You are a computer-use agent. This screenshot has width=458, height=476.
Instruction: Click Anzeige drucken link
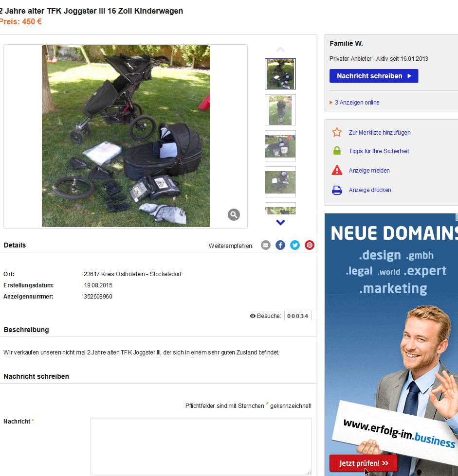(x=370, y=190)
